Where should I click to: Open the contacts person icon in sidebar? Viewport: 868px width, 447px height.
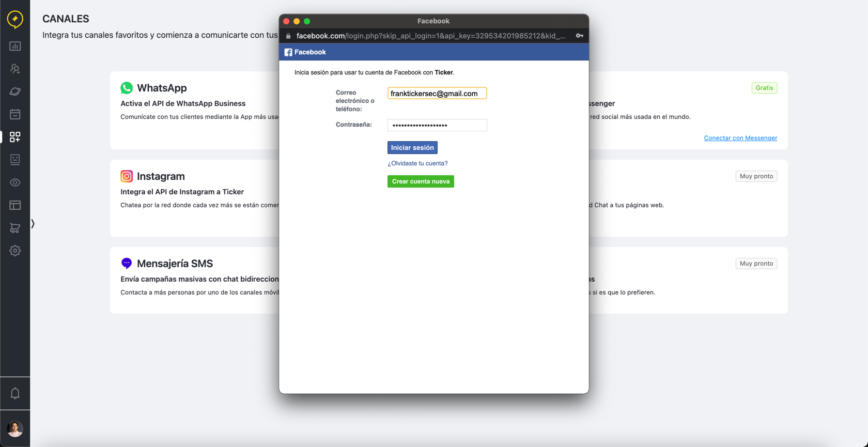point(15,69)
